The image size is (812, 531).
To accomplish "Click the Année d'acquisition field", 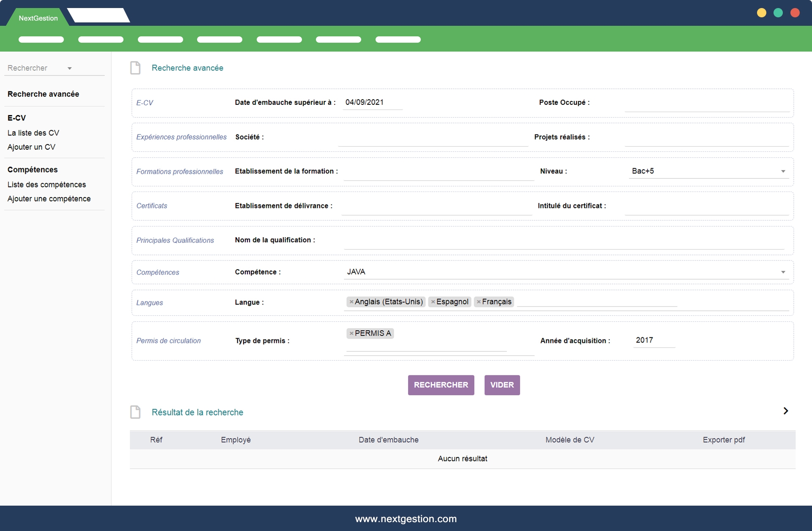I will 653,340.
